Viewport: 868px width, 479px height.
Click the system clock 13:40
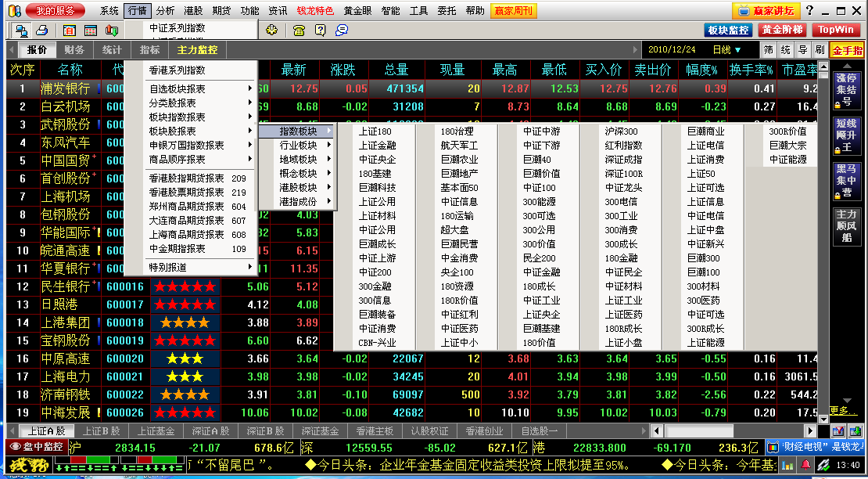pyautogui.click(x=848, y=465)
